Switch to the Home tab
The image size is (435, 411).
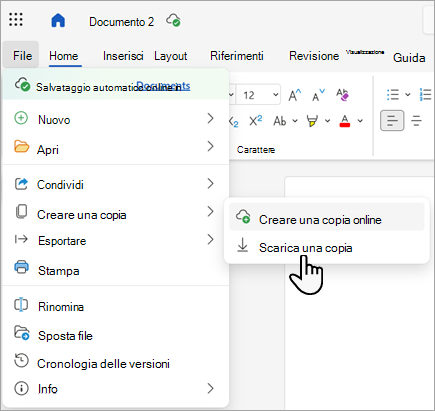click(x=64, y=56)
